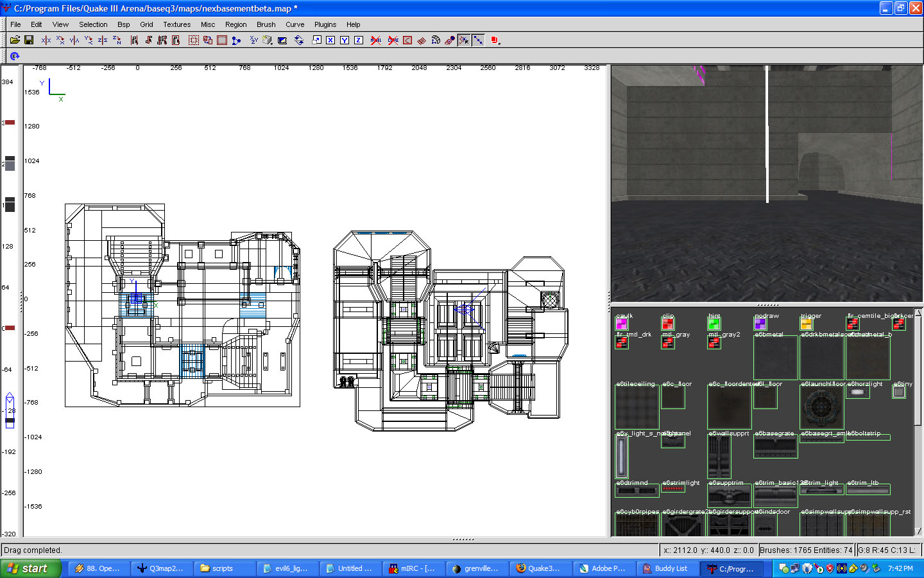924x578 pixels.
Task: Click the Select Inside icon
Action: tap(176, 40)
